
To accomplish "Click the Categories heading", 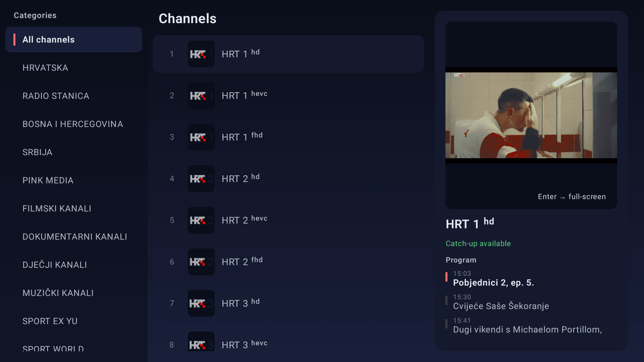I will (x=35, y=15).
